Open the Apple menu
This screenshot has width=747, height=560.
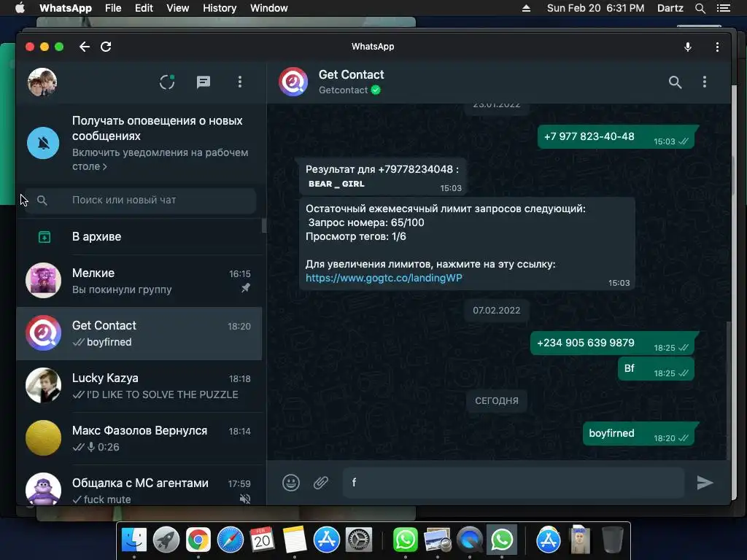point(20,8)
